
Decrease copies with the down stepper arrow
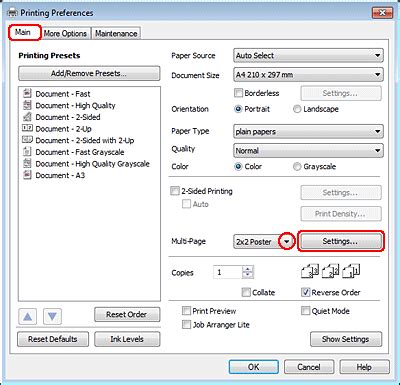click(248, 275)
